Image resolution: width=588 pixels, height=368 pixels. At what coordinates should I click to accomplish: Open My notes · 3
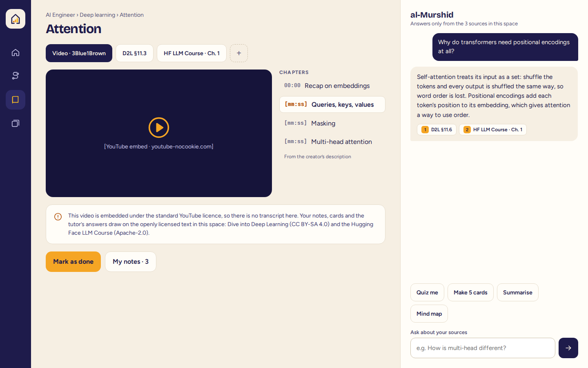[131, 262]
